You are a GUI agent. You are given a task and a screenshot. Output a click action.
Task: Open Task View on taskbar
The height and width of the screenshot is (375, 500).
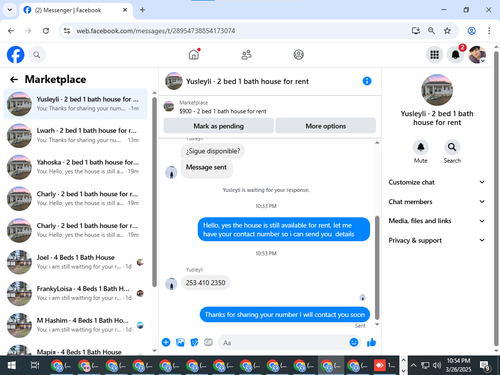point(35,366)
